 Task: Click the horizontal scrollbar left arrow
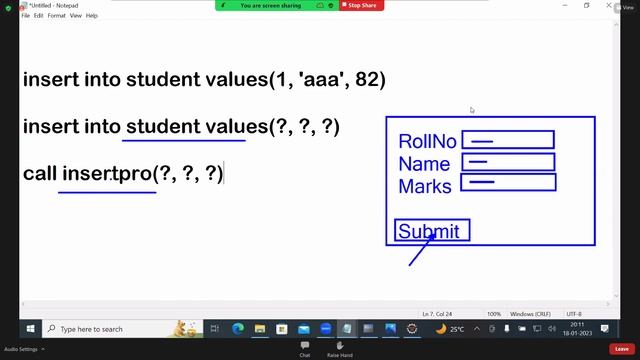23,304
